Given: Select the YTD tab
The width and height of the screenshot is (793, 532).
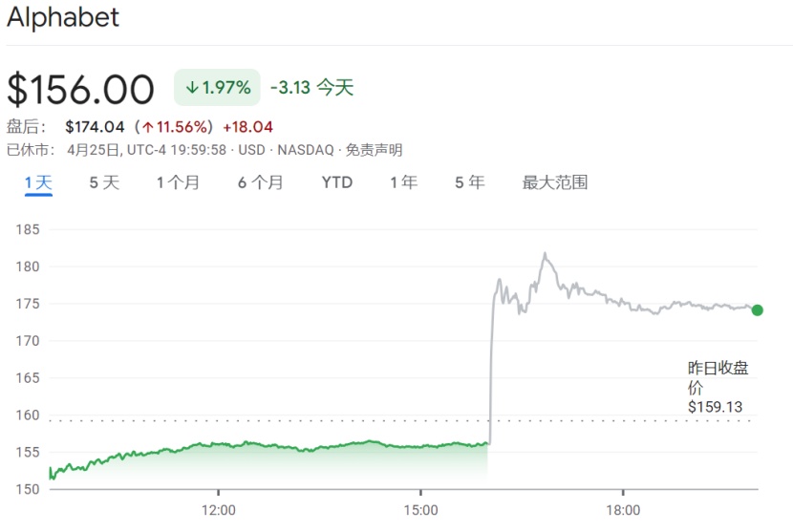Looking at the screenshot, I should [x=336, y=182].
